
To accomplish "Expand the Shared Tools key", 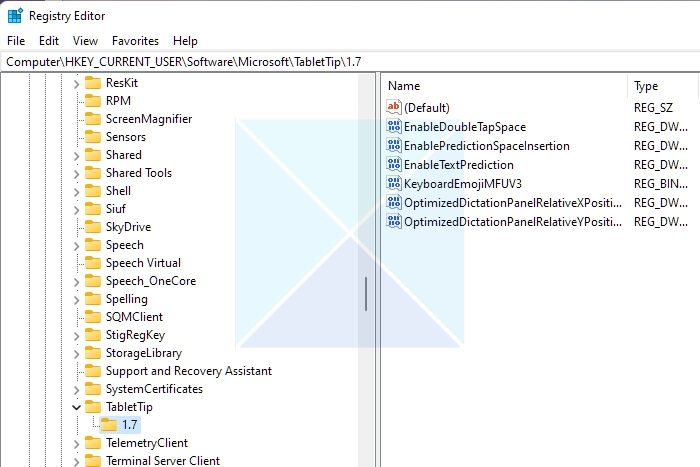I will pos(76,173).
